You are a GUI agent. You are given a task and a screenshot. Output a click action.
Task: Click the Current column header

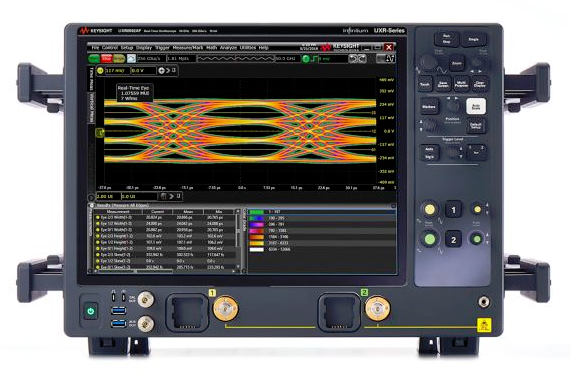[157, 212]
